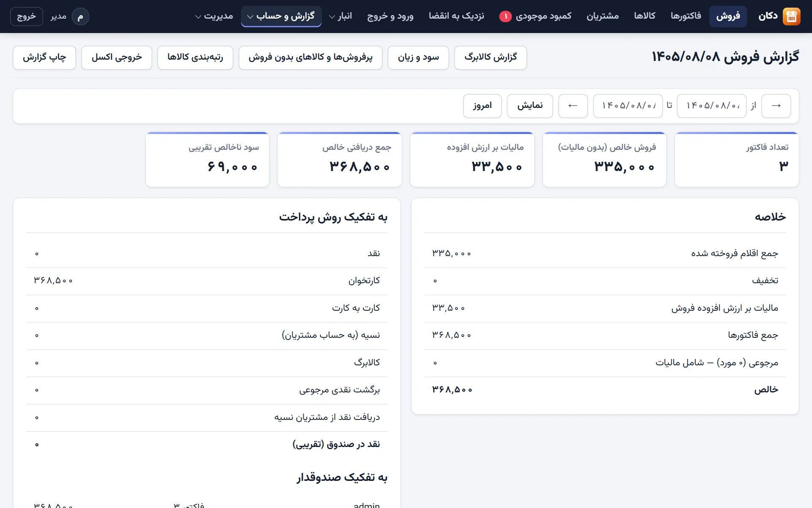This screenshot has height=508, width=812.
Task: Click خروجی اکسل export button
Action: tap(117, 58)
